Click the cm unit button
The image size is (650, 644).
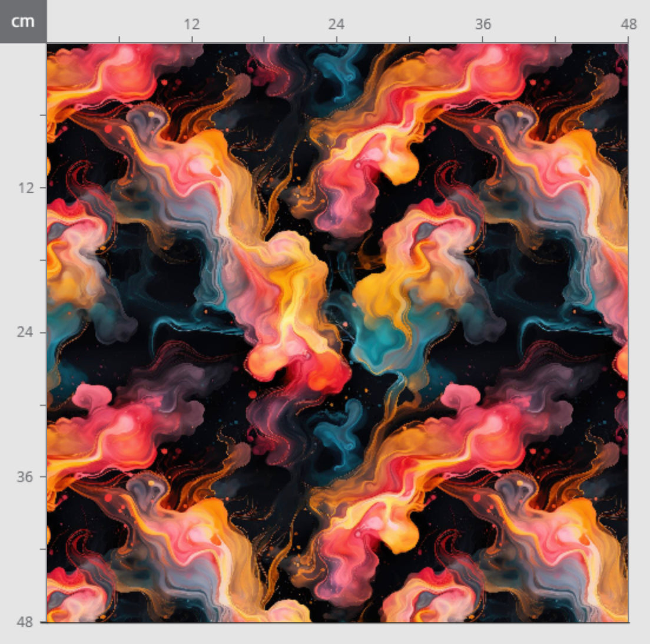click(x=23, y=22)
